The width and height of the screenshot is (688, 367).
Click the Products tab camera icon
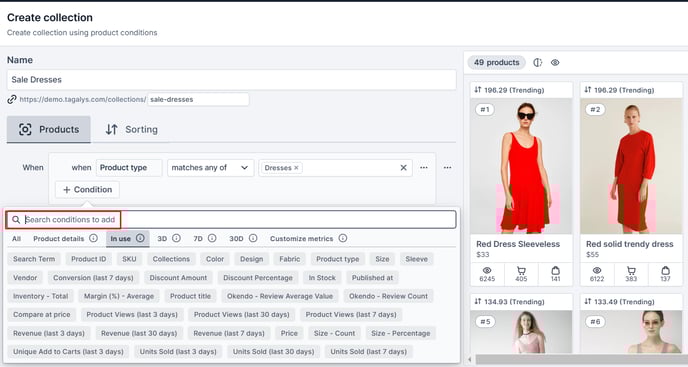tap(25, 130)
